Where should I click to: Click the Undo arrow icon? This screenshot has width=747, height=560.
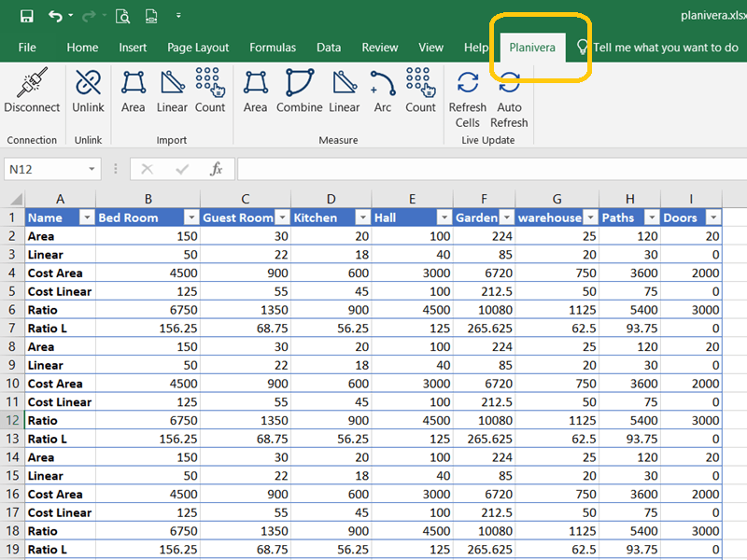pyautogui.click(x=55, y=16)
